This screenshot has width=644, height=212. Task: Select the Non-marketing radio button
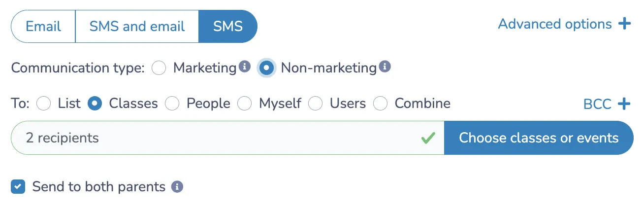click(266, 68)
